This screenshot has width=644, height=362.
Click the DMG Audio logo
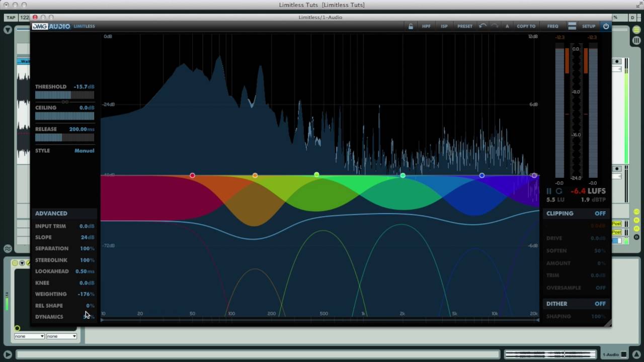(51, 26)
